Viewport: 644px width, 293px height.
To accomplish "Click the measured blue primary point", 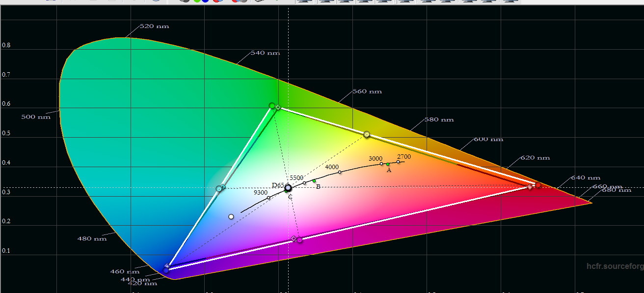I will tap(166, 269).
